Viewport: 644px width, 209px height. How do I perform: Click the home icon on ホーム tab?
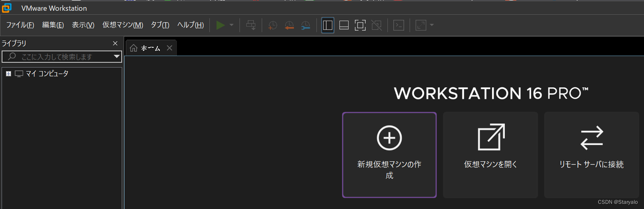(x=134, y=48)
